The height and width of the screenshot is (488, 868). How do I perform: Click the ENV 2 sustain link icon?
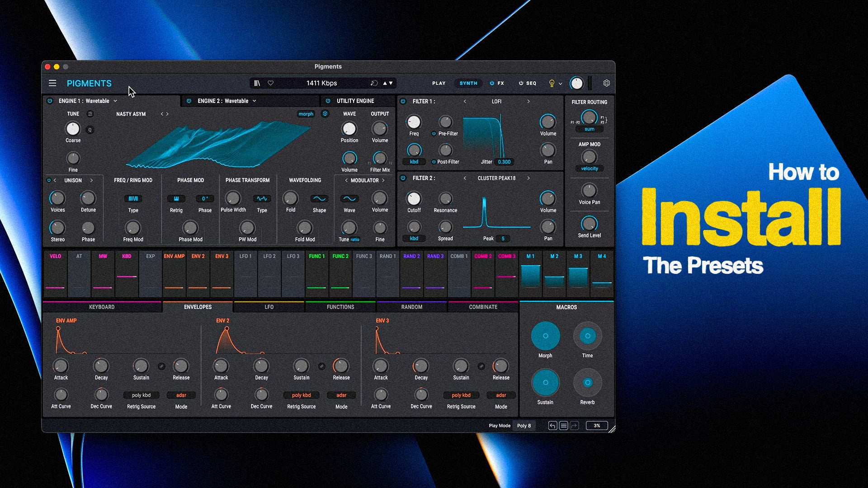click(321, 366)
